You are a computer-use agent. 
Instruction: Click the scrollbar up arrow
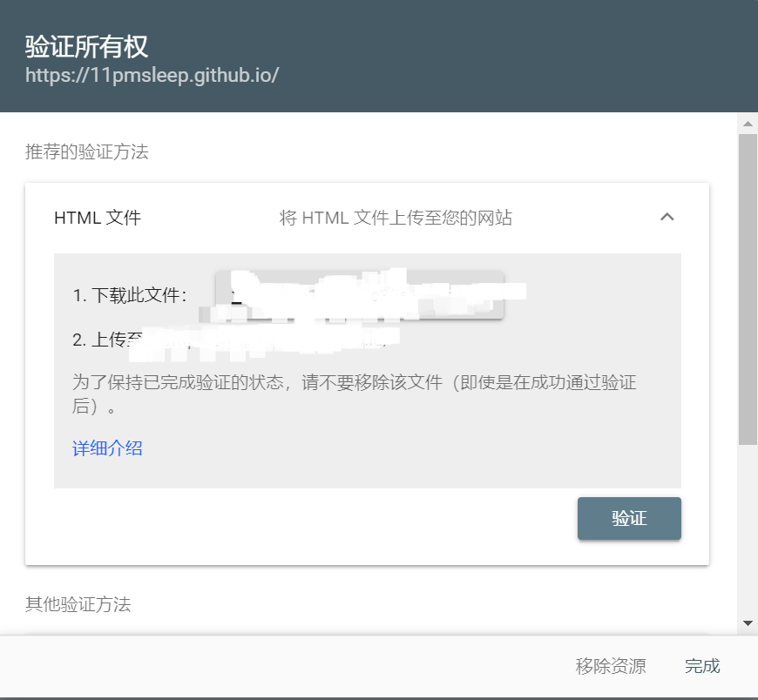[x=748, y=124]
